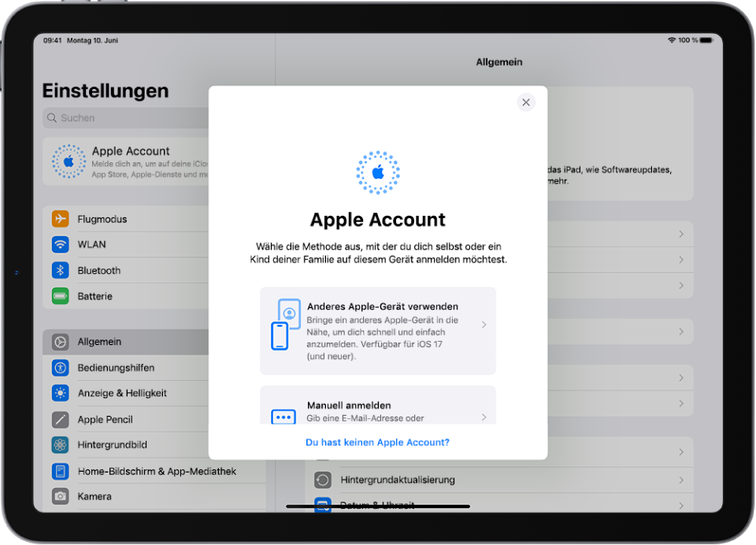756x545 pixels.
Task: Close the Apple Account dialog
Action: tap(526, 102)
